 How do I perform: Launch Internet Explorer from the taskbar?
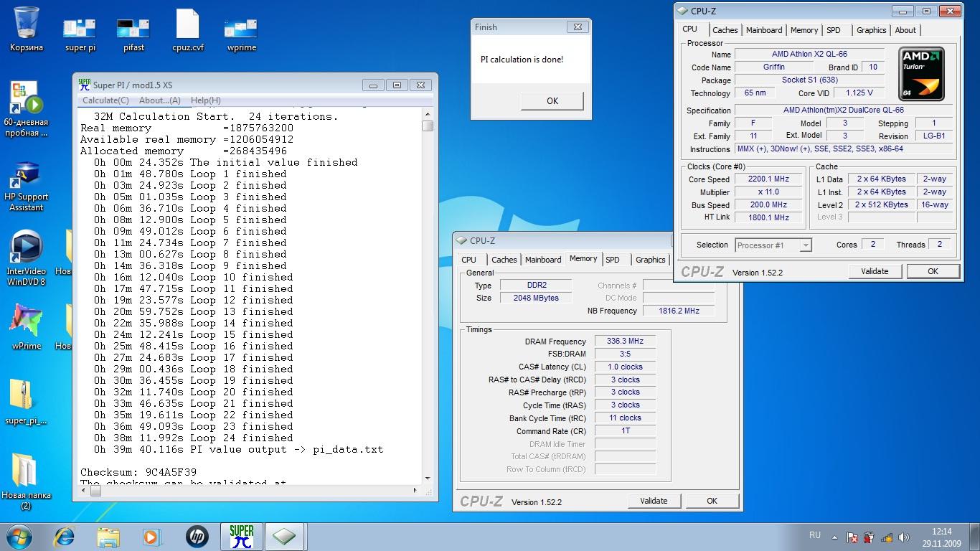click(x=65, y=537)
